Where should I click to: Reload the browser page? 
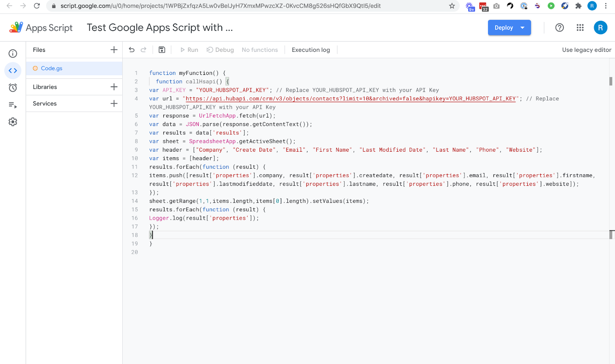(x=37, y=6)
